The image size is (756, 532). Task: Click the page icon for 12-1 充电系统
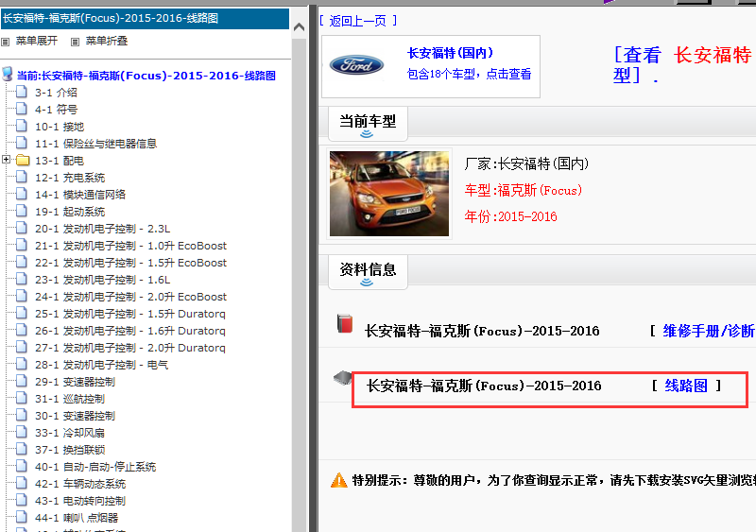pyautogui.click(x=21, y=177)
